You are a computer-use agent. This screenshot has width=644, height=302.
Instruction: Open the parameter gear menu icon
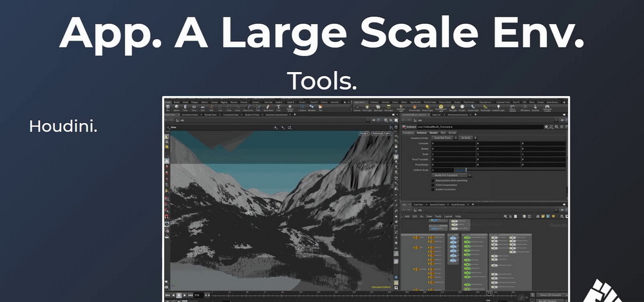[546, 127]
